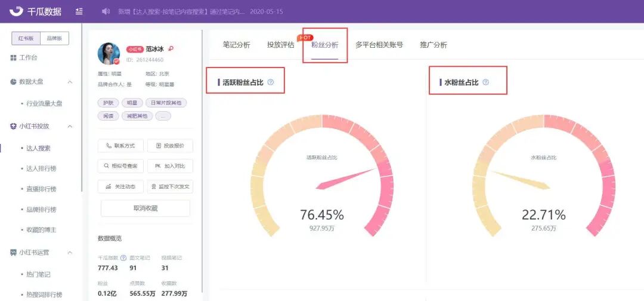Image resolution: width=644 pixels, height=301 pixels.
Task: Open the 投放评估 tab
Action: 280,45
